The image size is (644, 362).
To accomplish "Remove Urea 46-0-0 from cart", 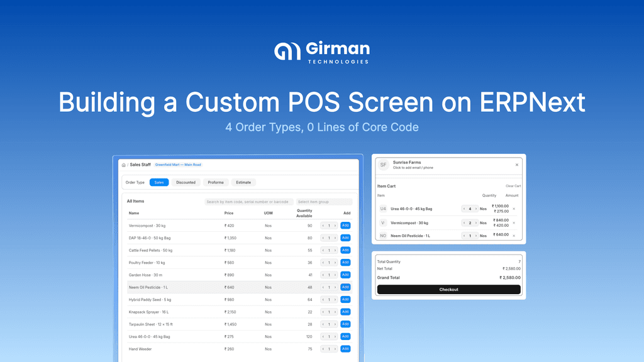I will click(514, 209).
